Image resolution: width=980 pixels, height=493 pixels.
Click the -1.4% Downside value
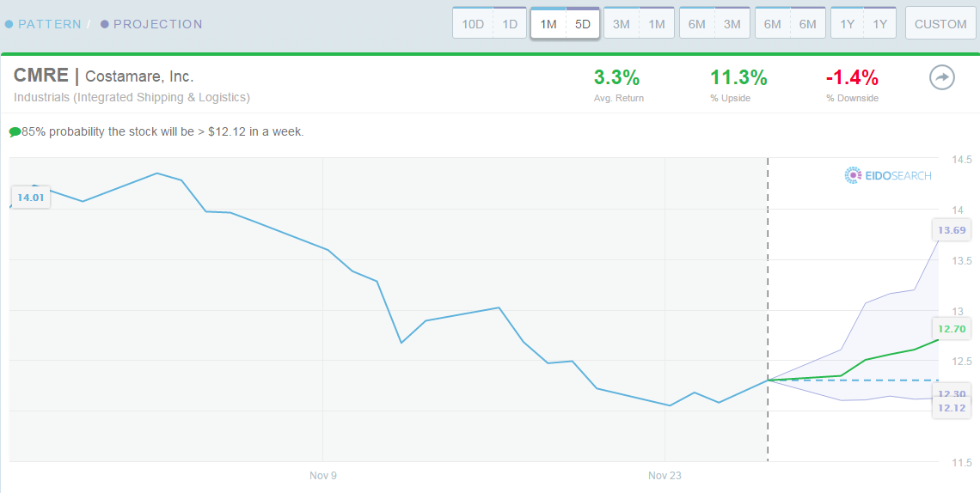click(852, 78)
